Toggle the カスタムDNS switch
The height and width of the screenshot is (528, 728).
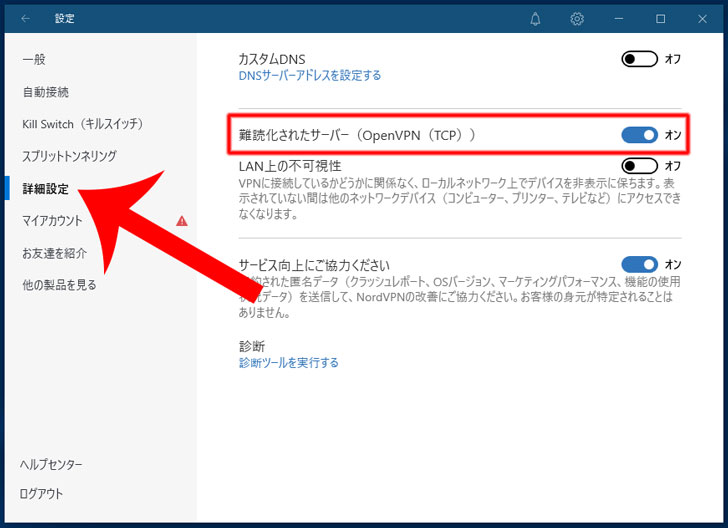pyautogui.click(x=639, y=59)
